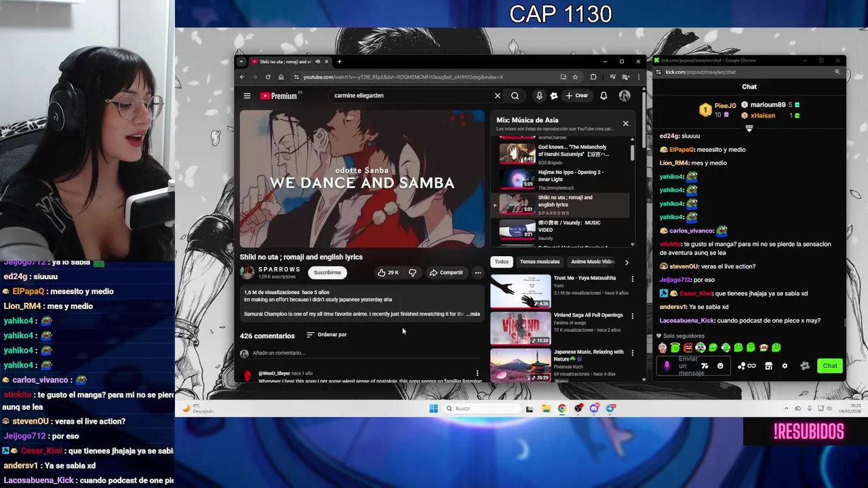Open options for Vinland Saga All Full Openings
The height and width of the screenshot is (488, 868).
pos(633,316)
